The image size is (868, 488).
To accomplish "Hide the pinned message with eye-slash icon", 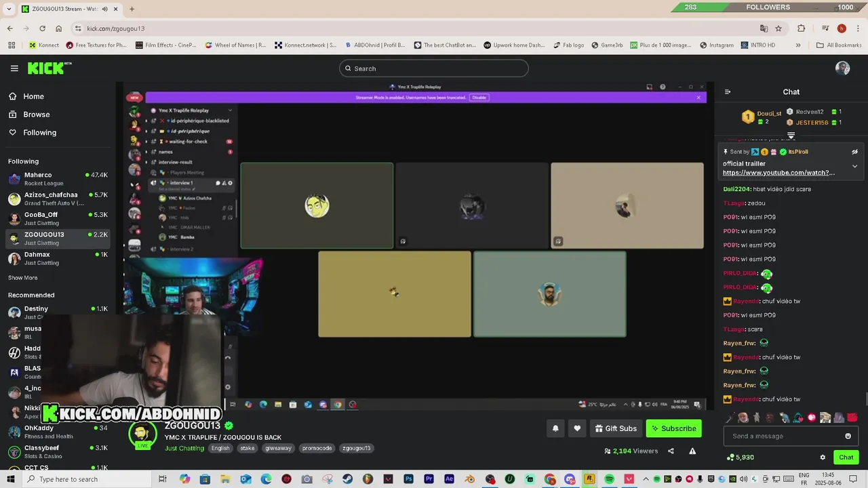I will [854, 152].
